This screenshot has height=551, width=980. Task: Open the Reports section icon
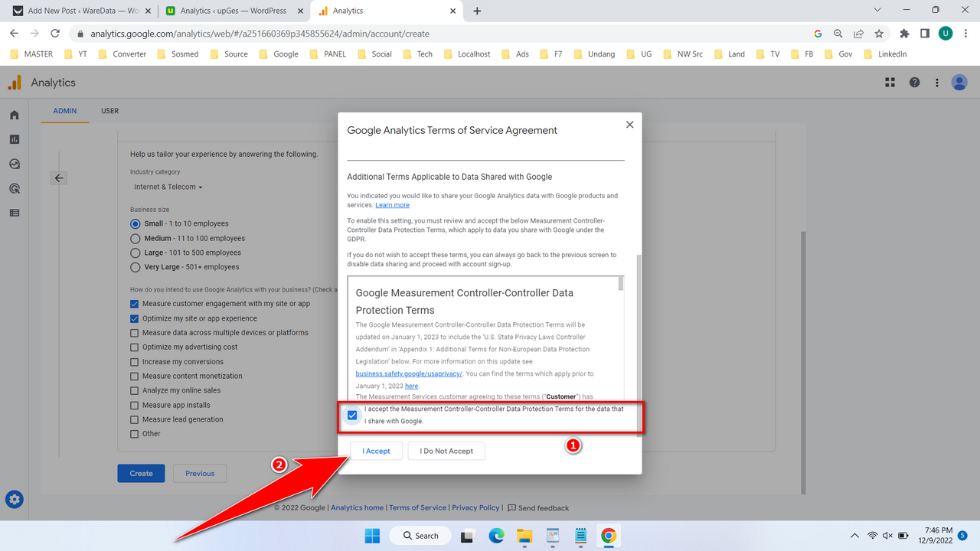14,139
